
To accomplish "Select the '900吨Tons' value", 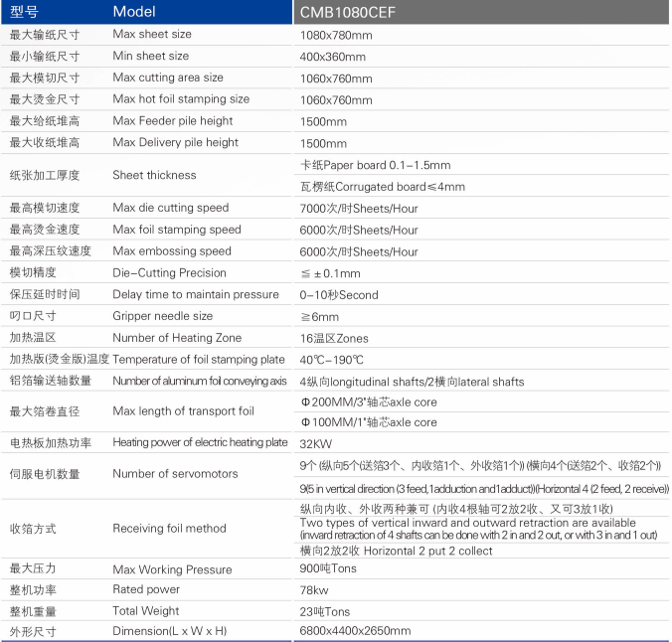I will (x=328, y=568).
